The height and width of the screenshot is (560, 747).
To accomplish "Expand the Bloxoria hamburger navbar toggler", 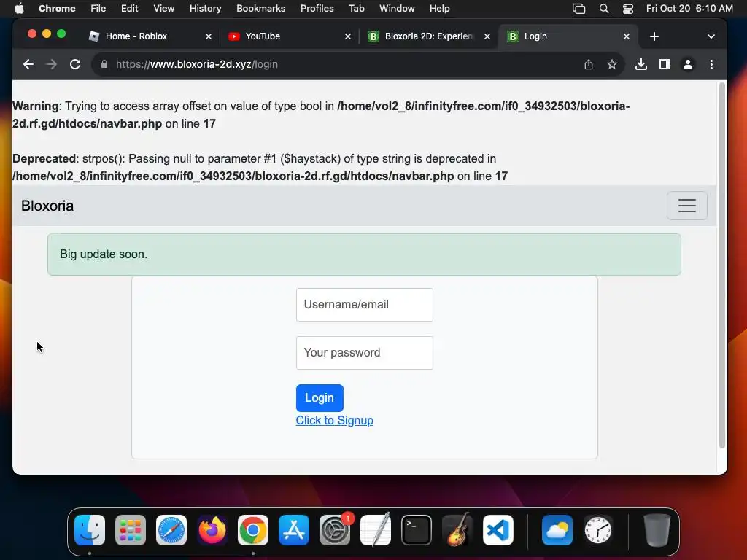I will [x=686, y=206].
